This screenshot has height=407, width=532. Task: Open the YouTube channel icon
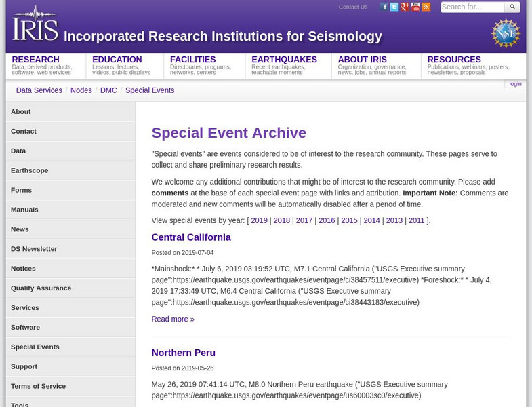tap(415, 7)
